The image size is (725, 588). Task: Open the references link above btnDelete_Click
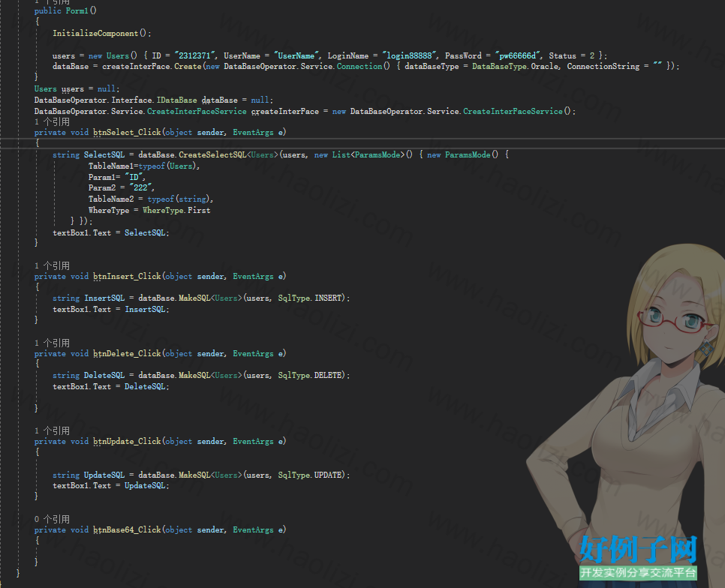tap(52, 343)
